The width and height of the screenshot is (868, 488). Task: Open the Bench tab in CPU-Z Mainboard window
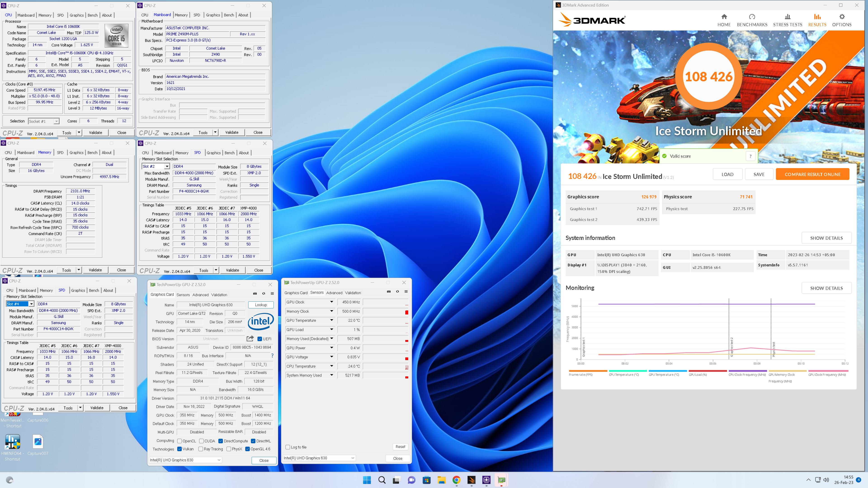click(x=229, y=15)
